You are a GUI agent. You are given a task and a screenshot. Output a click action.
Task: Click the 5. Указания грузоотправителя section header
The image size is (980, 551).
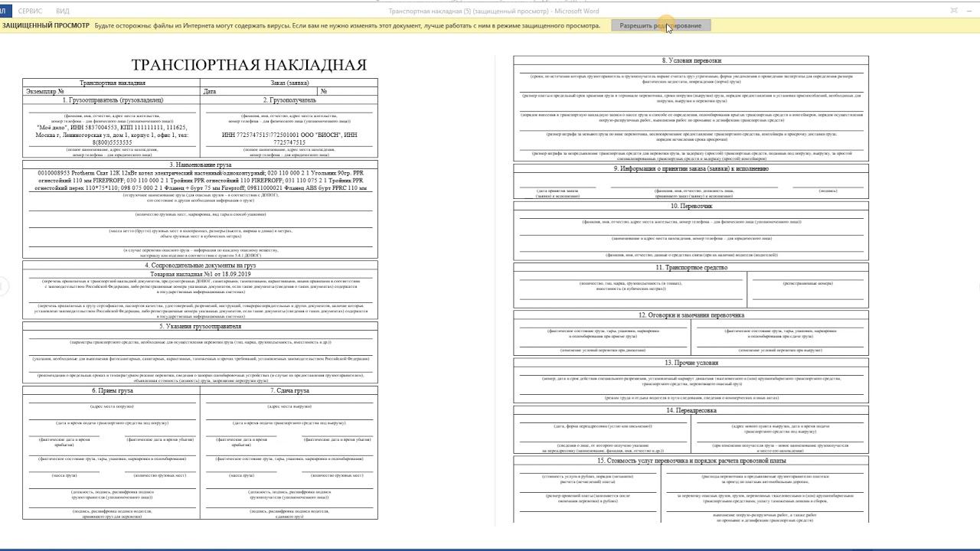[x=200, y=326]
